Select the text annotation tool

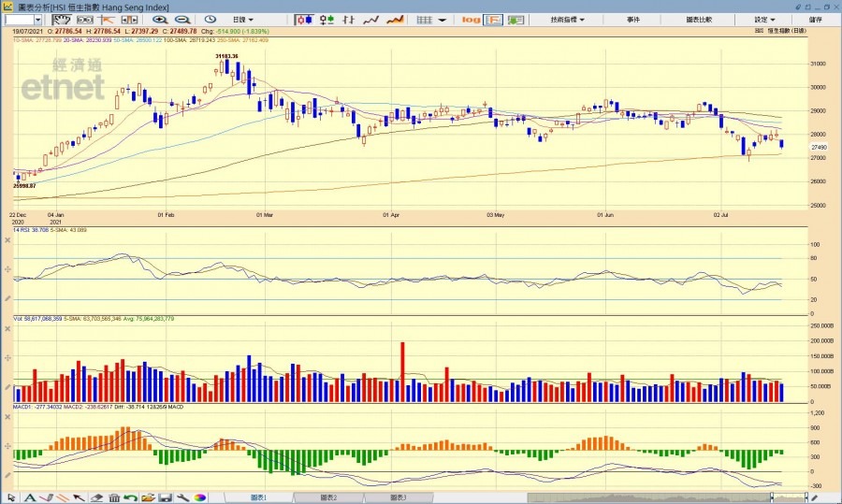(29, 497)
